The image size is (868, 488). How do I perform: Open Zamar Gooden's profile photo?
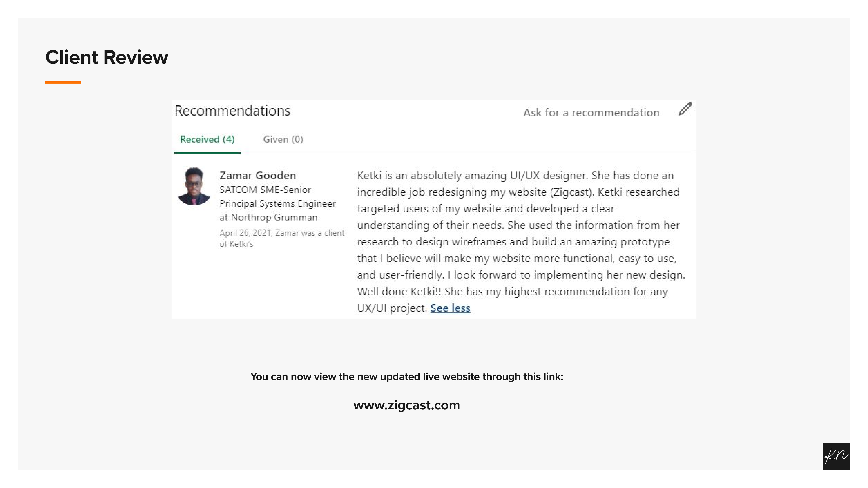click(x=194, y=186)
